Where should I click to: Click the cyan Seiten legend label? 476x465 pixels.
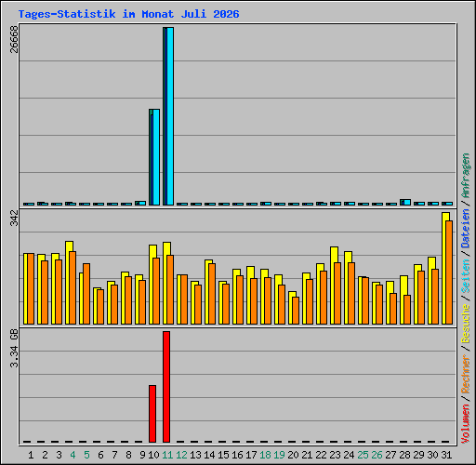[x=466, y=276]
